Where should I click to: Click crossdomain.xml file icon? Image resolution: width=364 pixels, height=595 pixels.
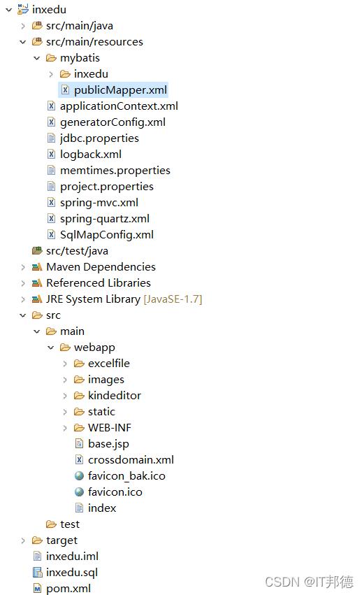pyautogui.click(x=79, y=460)
